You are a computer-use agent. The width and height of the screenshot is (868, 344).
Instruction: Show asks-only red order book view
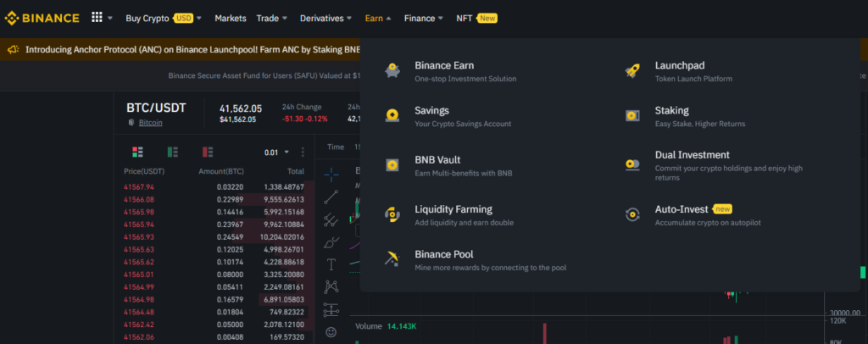[208, 153]
